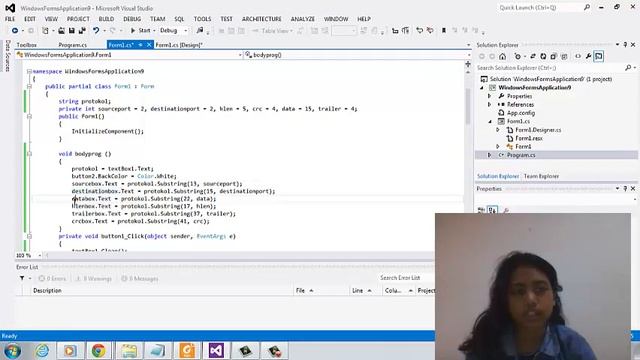Click the New Project toolbar icon
Viewport: 640px width, 360px height.
pyautogui.click(x=45, y=31)
